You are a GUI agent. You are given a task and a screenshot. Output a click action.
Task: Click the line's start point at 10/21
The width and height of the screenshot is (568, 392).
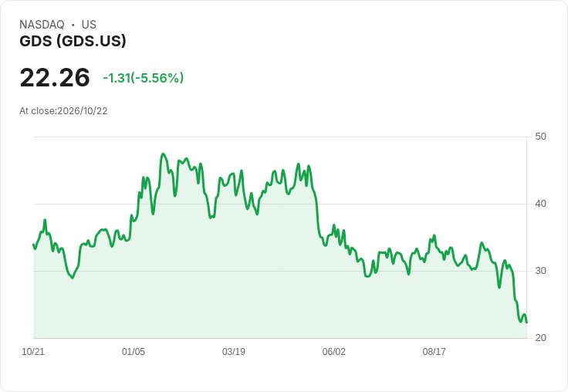pyautogui.click(x=33, y=245)
